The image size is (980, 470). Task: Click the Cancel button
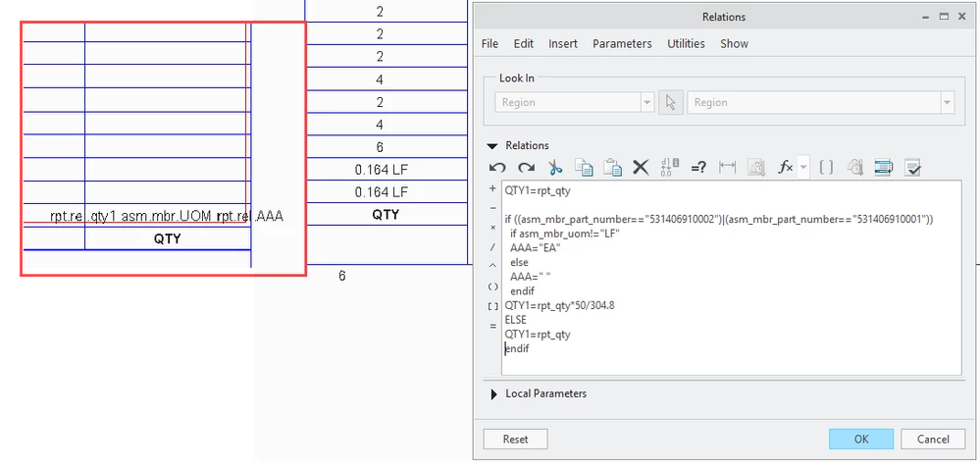pyautogui.click(x=933, y=439)
